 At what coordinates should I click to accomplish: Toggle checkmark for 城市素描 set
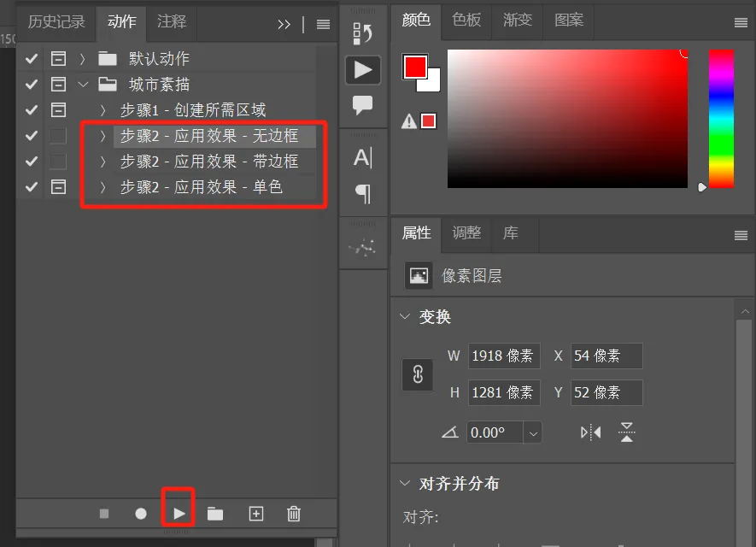pyautogui.click(x=32, y=85)
